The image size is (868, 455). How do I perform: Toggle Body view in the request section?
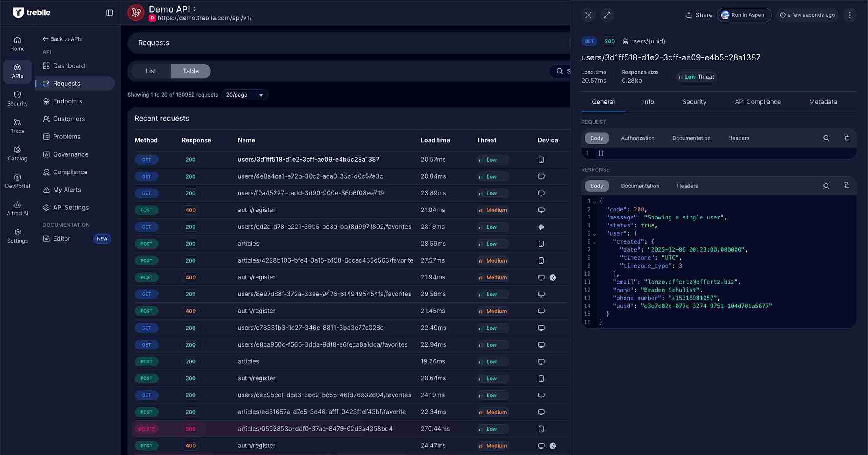tap(596, 138)
